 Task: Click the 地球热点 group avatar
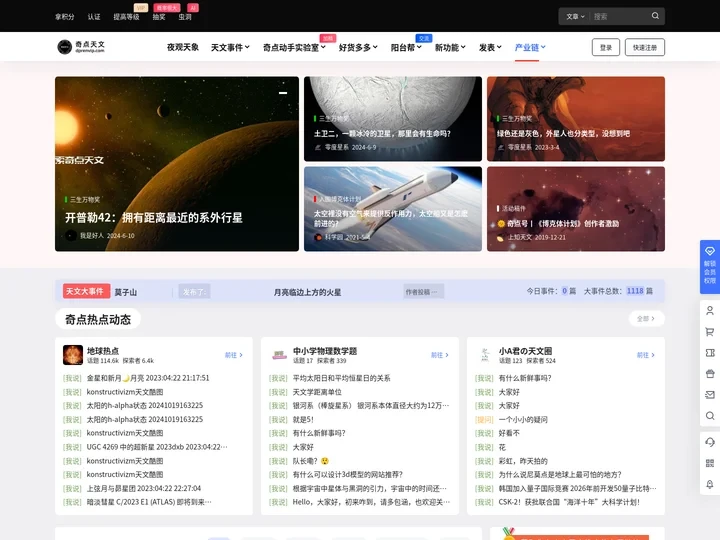coord(73,355)
